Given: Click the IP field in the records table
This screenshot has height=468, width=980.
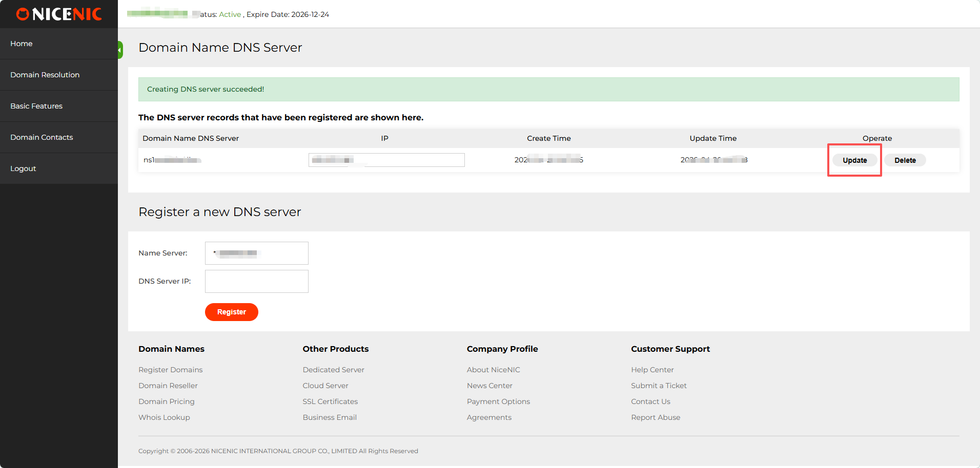Looking at the screenshot, I should (386, 160).
